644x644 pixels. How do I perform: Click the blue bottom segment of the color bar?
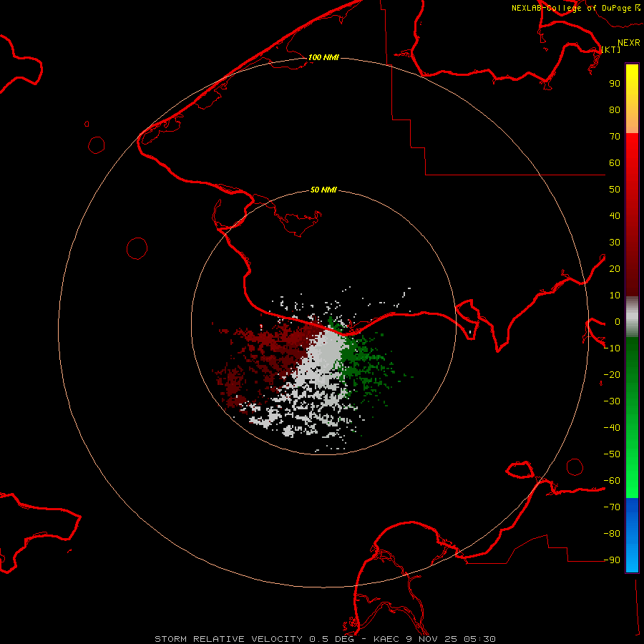click(x=632, y=535)
